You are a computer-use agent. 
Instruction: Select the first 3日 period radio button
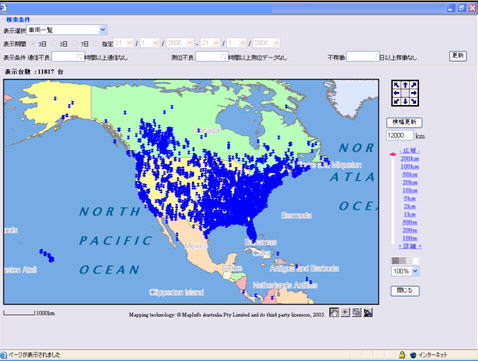pyautogui.click(x=33, y=44)
